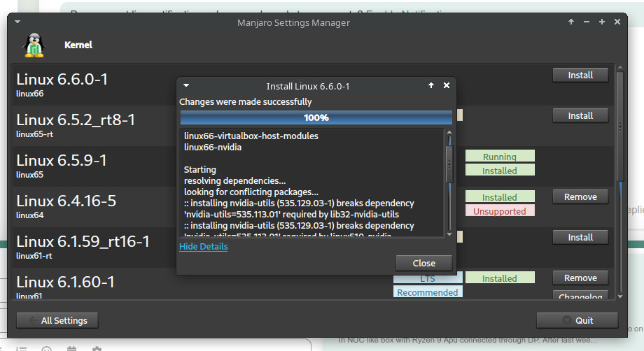Click the kernel list scrollbar up arrow
The image size is (644, 351).
click(x=619, y=69)
